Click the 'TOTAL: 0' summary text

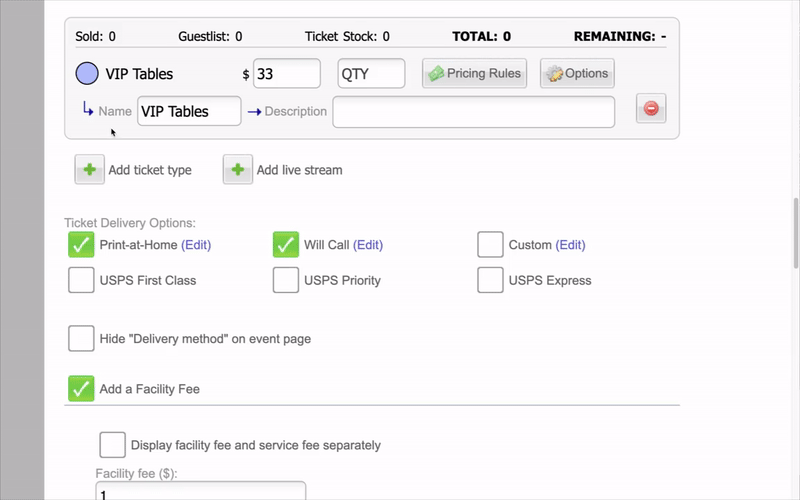click(481, 36)
